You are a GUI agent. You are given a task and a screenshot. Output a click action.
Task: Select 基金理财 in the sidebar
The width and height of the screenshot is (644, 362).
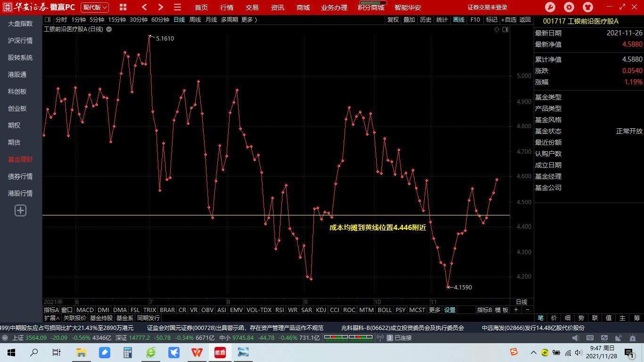20,159
